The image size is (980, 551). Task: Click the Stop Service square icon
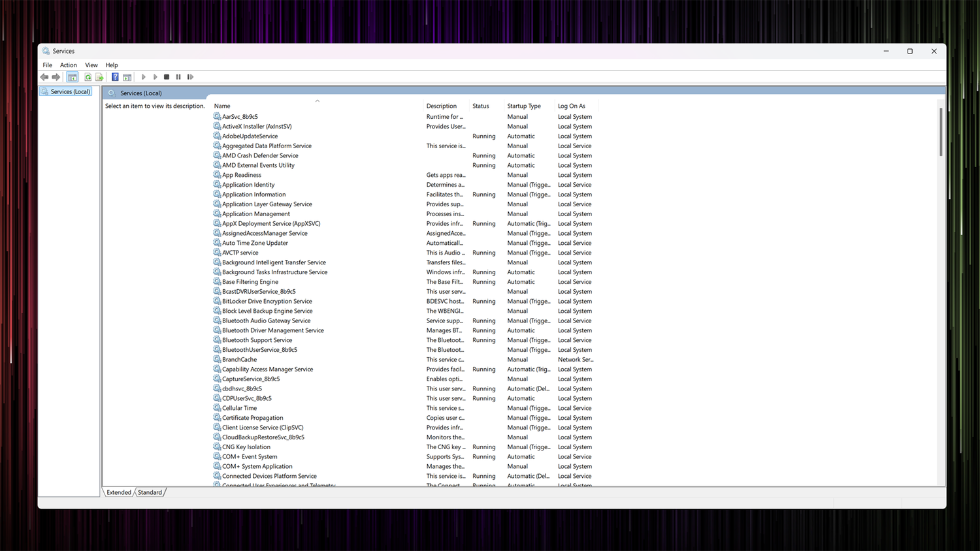167,77
